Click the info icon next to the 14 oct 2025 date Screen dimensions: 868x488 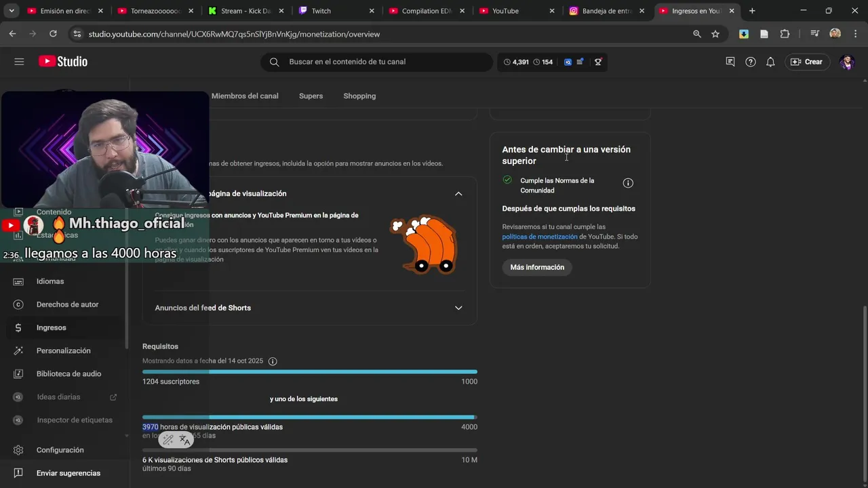pyautogui.click(x=273, y=361)
